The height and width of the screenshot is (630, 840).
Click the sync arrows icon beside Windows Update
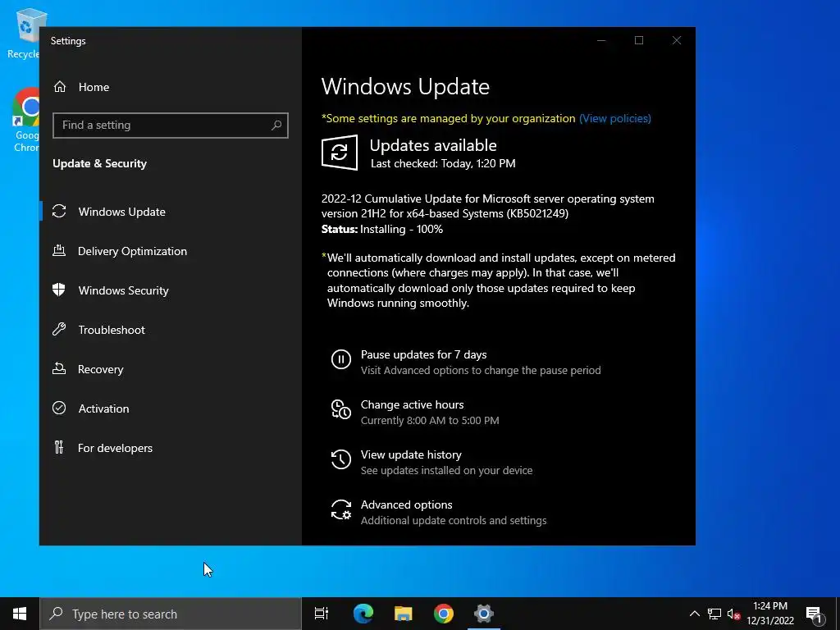click(59, 212)
